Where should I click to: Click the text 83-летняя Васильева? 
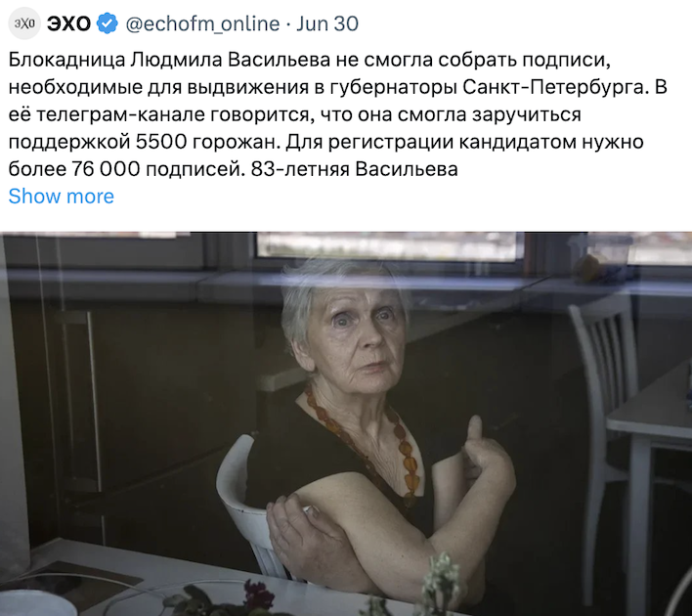pyautogui.click(x=355, y=169)
